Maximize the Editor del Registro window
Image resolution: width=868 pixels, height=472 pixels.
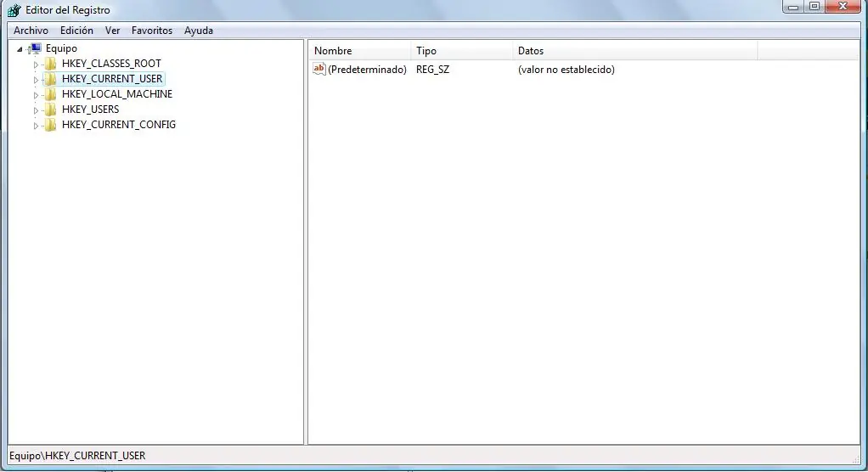click(814, 7)
